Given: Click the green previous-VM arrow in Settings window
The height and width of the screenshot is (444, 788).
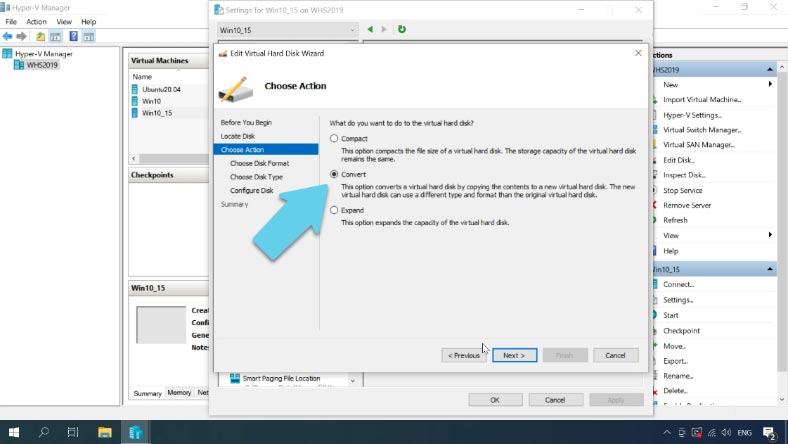Looking at the screenshot, I should (370, 29).
